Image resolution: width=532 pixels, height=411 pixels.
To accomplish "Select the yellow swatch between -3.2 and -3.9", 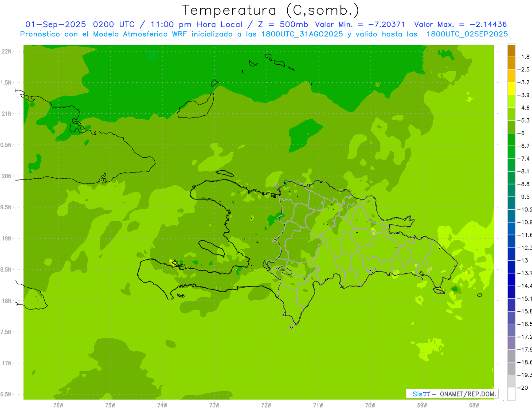I will point(511,89).
